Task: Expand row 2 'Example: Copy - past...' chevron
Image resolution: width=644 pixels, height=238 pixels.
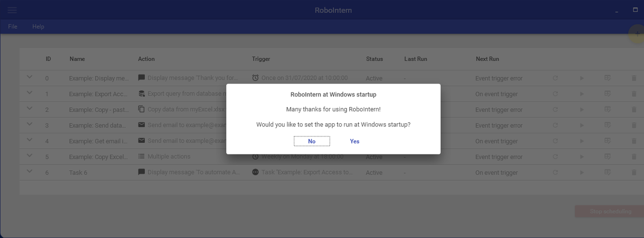Action: click(x=29, y=108)
